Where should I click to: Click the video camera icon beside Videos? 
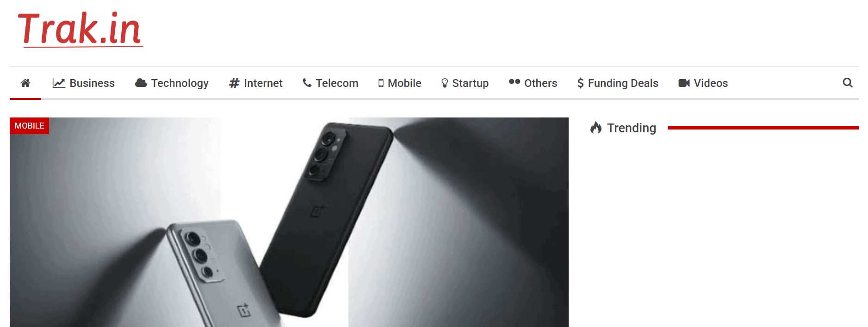point(684,83)
